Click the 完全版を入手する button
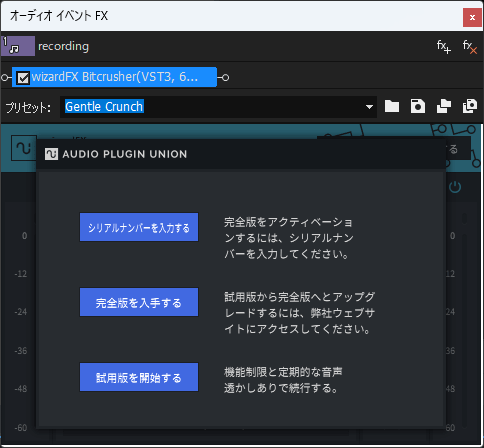484x448 pixels. point(139,302)
